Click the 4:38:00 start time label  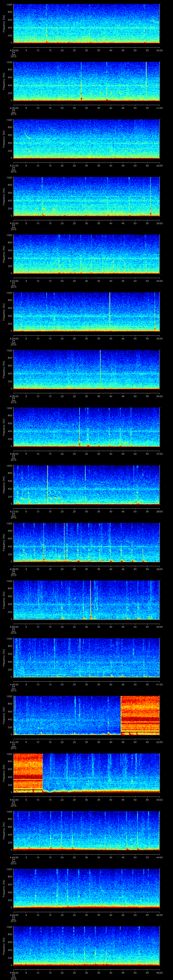[14, 569]
